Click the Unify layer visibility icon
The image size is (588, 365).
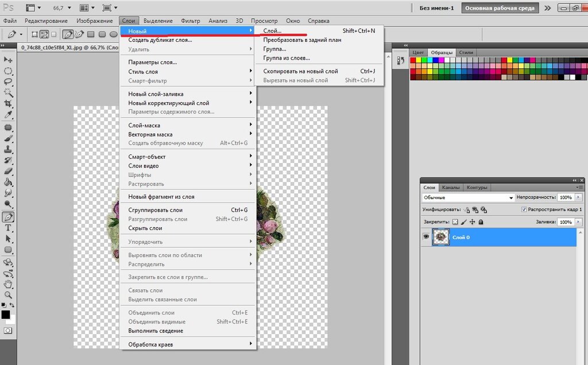(x=475, y=210)
